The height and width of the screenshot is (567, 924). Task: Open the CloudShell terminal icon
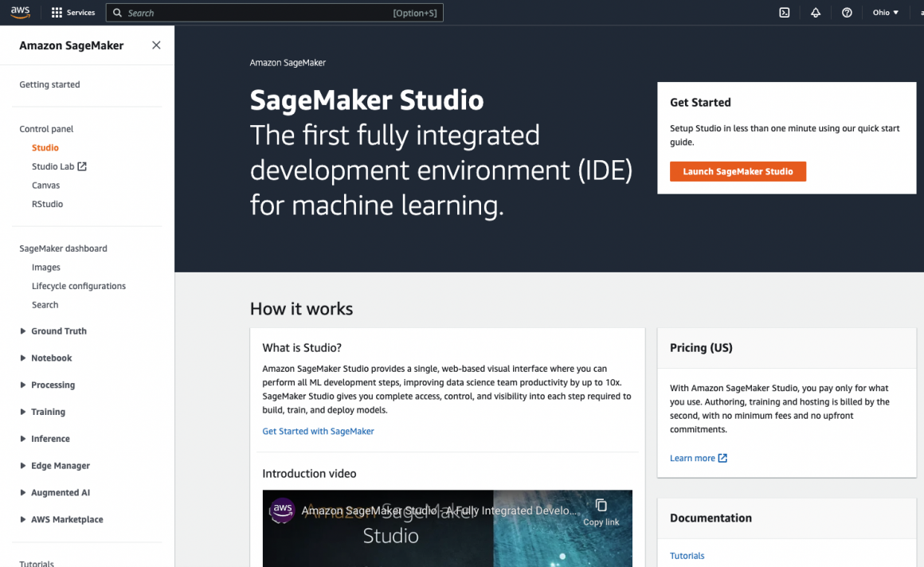pos(784,13)
